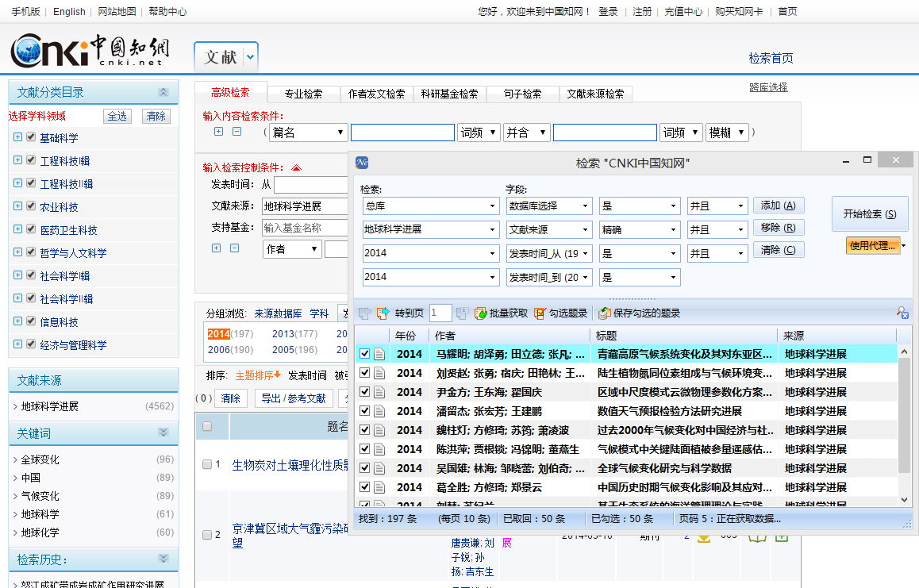This screenshot has width=919, height=588.
Task: Expand the 工程科技Ⅰ辑 tree node
Action: click(17, 160)
